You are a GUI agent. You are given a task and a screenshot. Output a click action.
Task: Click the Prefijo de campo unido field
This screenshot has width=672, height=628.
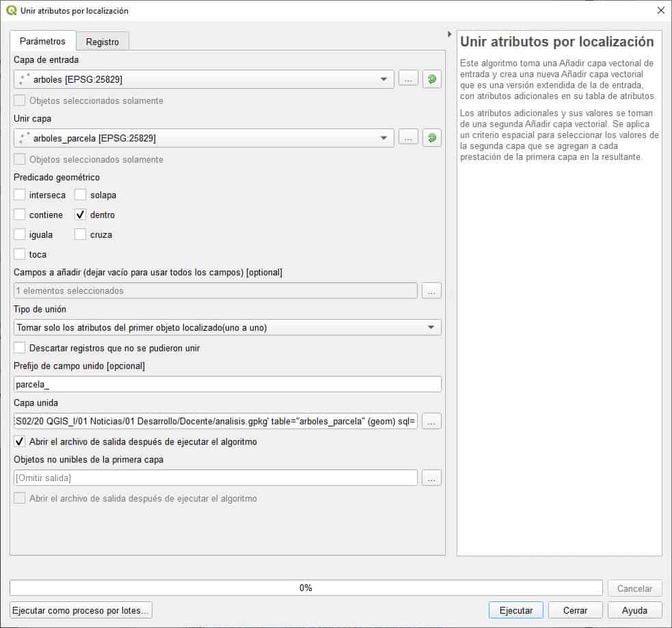(227, 384)
